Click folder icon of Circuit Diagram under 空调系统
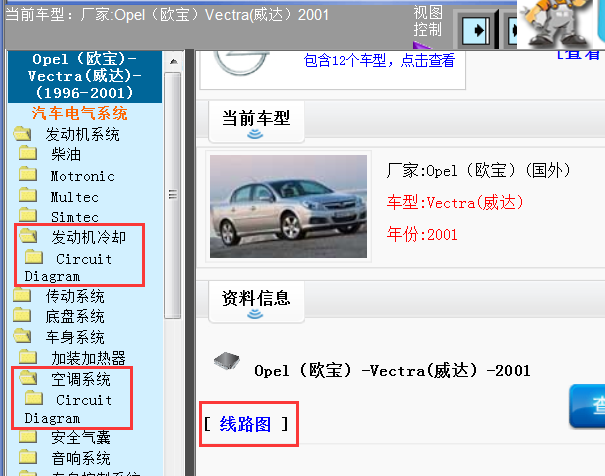This screenshot has height=476, width=605. tap(34, 398)
